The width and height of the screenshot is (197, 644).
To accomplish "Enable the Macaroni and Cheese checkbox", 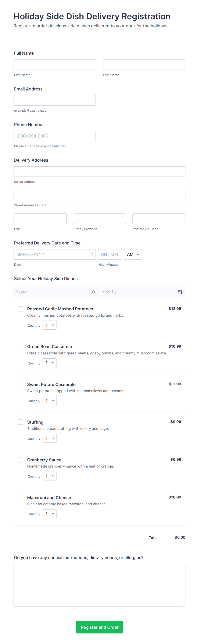I will (21, 497).
